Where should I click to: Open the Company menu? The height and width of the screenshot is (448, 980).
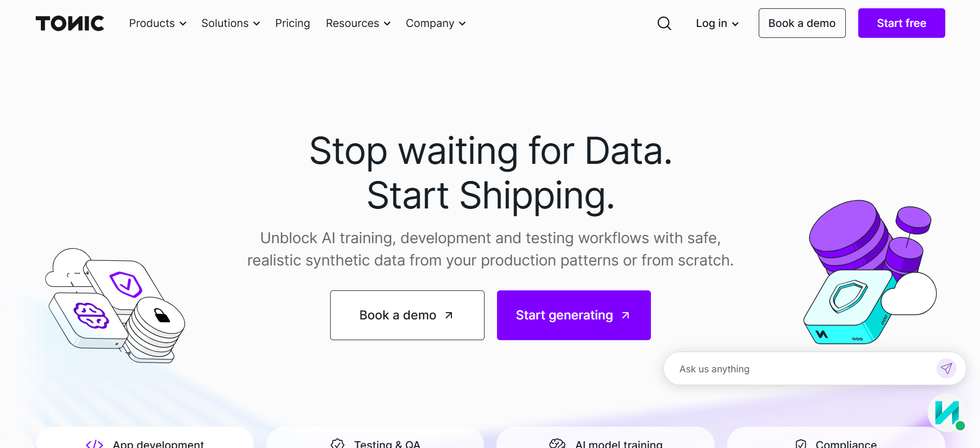pos(435,23)
